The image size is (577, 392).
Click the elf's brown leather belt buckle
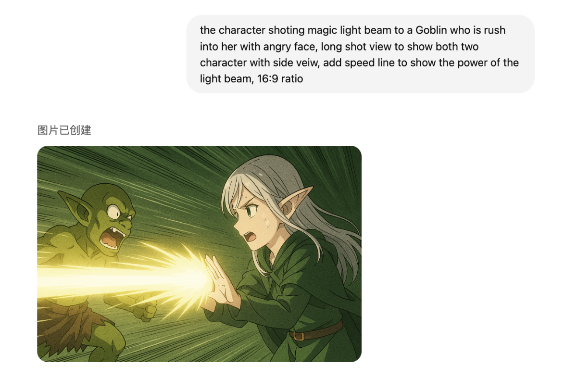tap(299, 335)
